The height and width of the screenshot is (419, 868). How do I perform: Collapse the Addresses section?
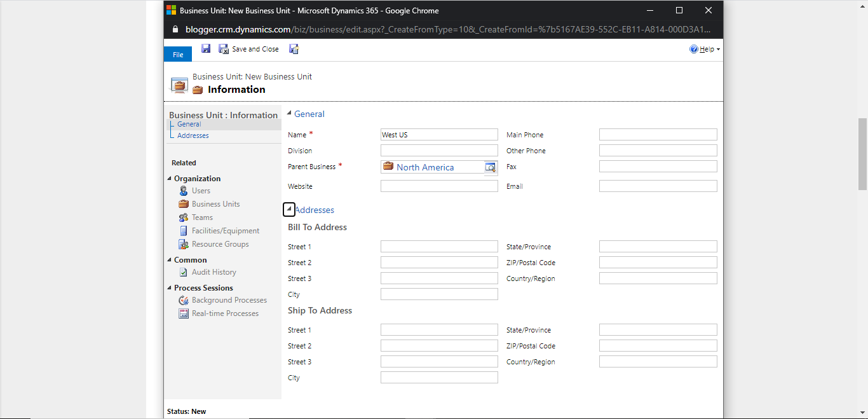click(x=288, y=209)
